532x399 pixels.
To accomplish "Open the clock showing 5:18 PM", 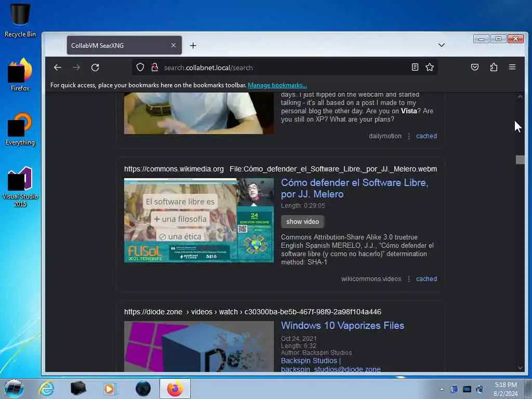I will 506,389.
